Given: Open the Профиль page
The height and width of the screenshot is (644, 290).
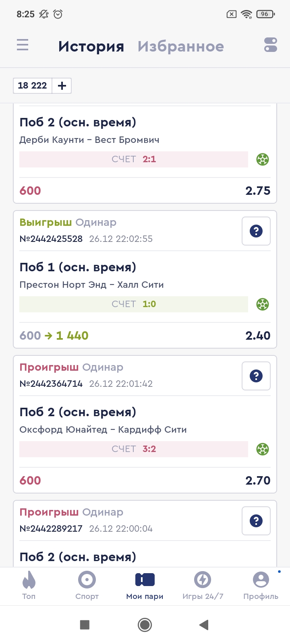Looking at the screenshot, I should [261, 585].
